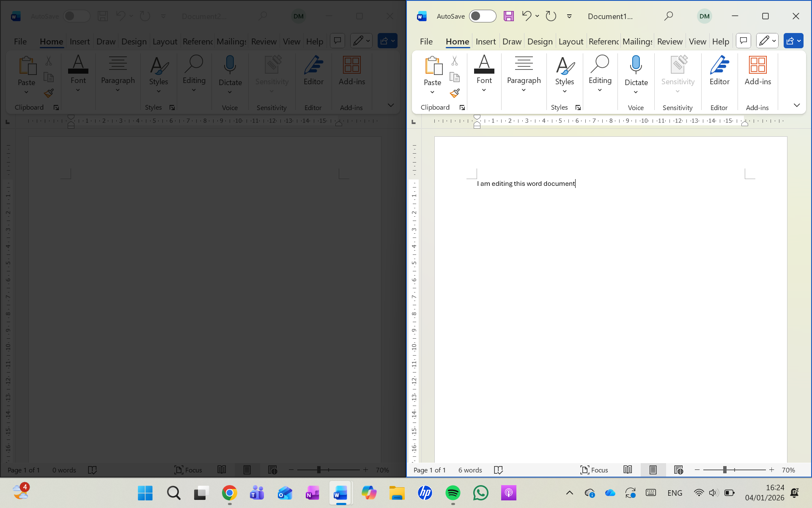Viewport: 812px width, 508px height.
Task: Select the Format Painter icon
Action: pyautogui.click(x=455, y=93)
